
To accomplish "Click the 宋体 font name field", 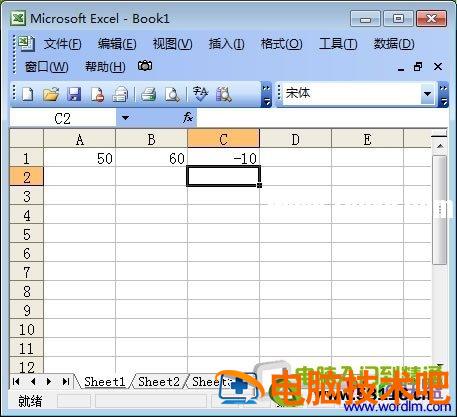I will 352,94.
